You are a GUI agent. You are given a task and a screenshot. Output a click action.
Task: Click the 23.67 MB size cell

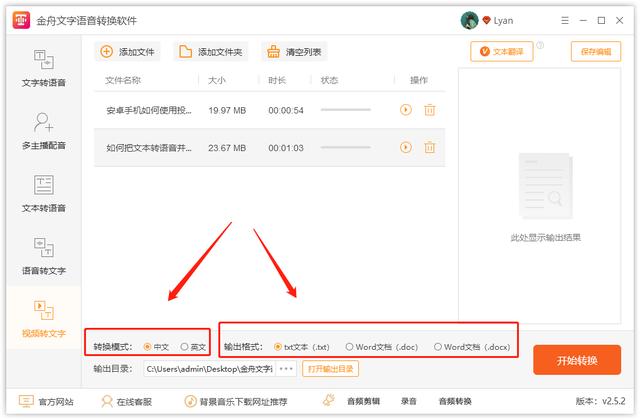(227, 148)
